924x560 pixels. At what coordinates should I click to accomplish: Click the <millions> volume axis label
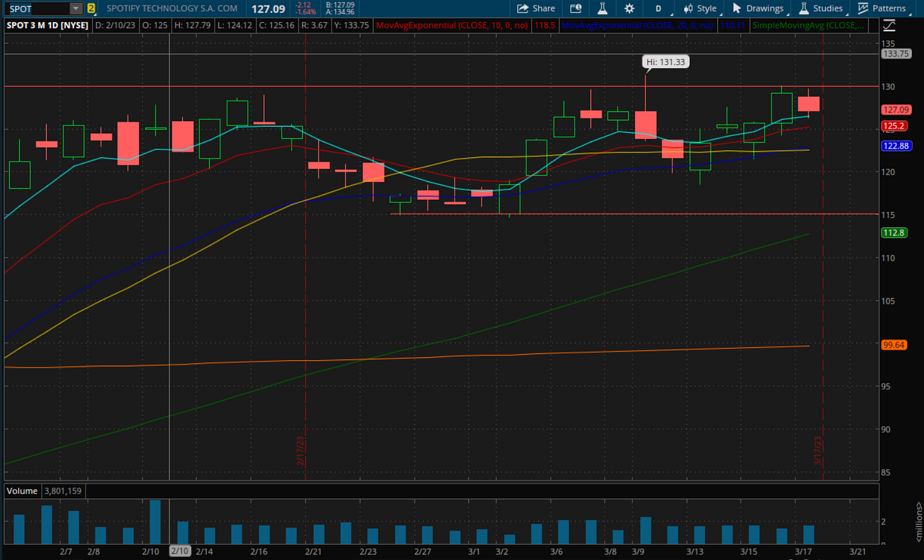[x=918, y=521]
